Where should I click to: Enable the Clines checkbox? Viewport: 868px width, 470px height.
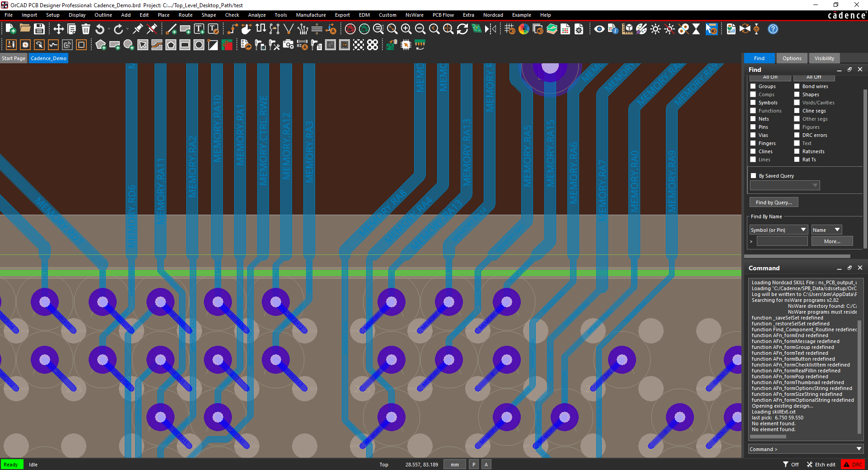(753, 151)
